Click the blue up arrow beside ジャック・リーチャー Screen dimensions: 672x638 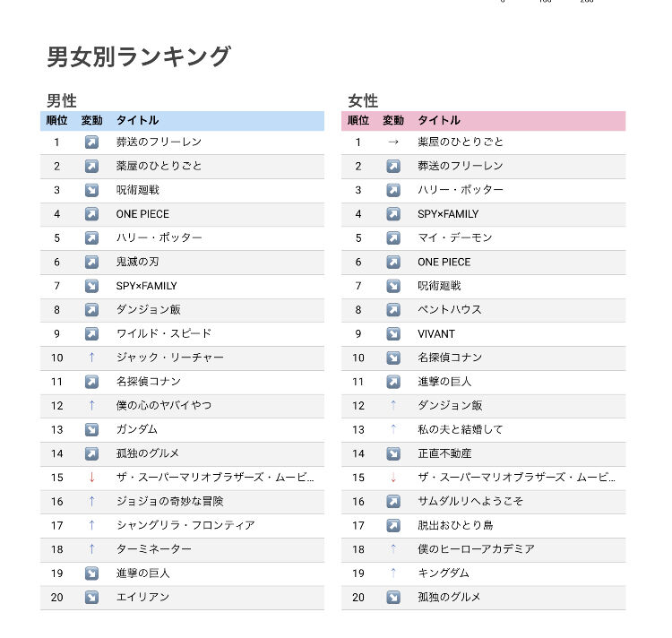(91, 358)
